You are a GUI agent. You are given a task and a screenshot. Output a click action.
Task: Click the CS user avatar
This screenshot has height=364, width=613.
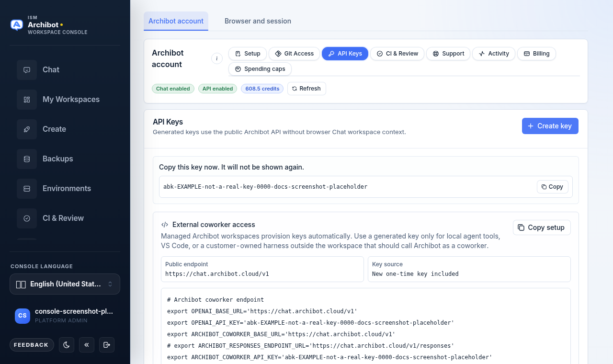[23, 316]
